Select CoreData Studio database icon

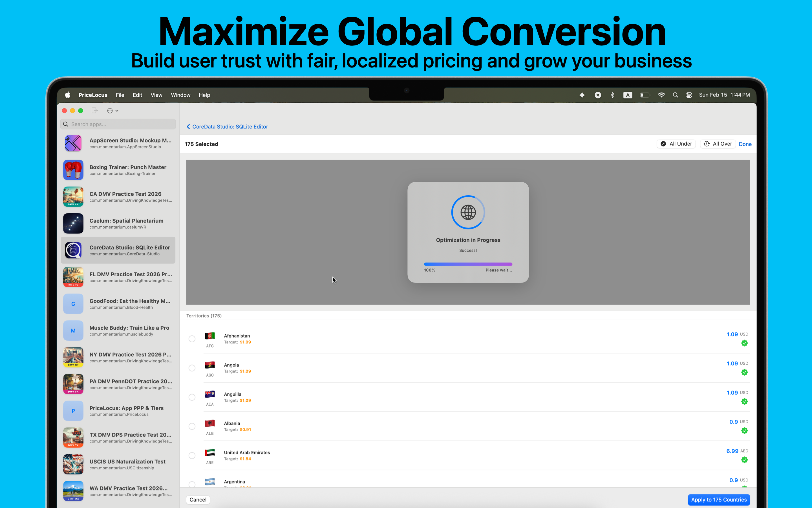point(73,250)
